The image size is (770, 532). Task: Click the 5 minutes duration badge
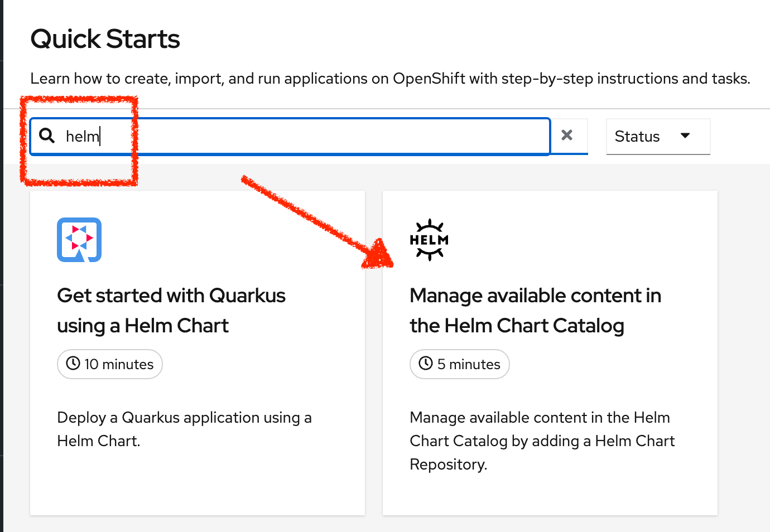click(x=459, y=364)
